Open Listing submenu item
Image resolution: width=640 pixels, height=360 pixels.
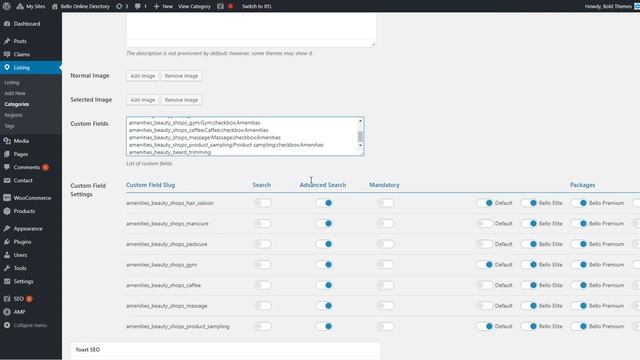[x=12, y=82]
